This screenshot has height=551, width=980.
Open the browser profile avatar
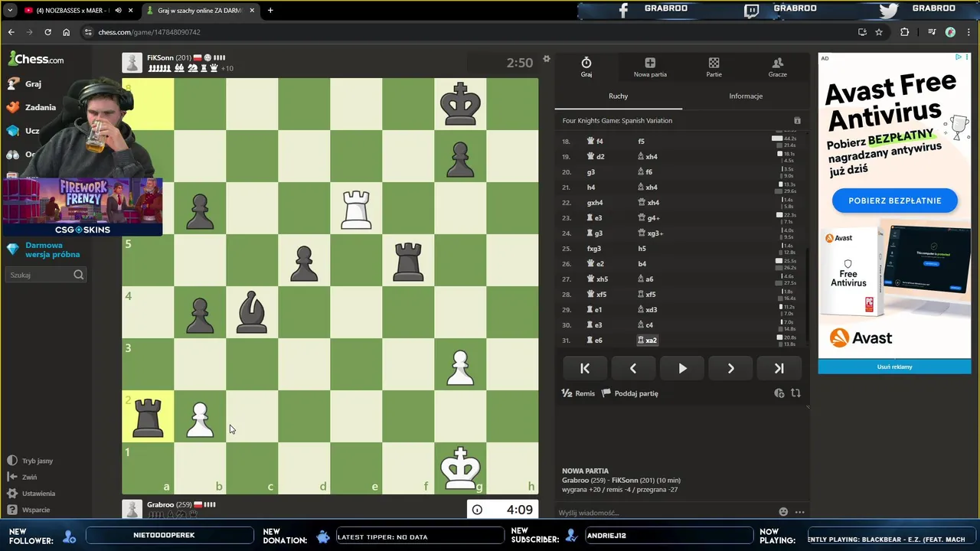[x=950, y=32]
